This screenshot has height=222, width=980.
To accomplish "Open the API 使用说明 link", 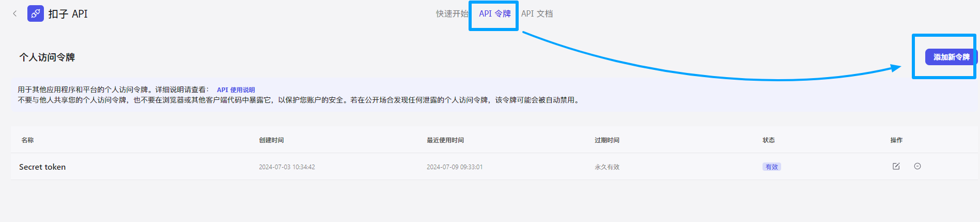I will coord(236,90).
